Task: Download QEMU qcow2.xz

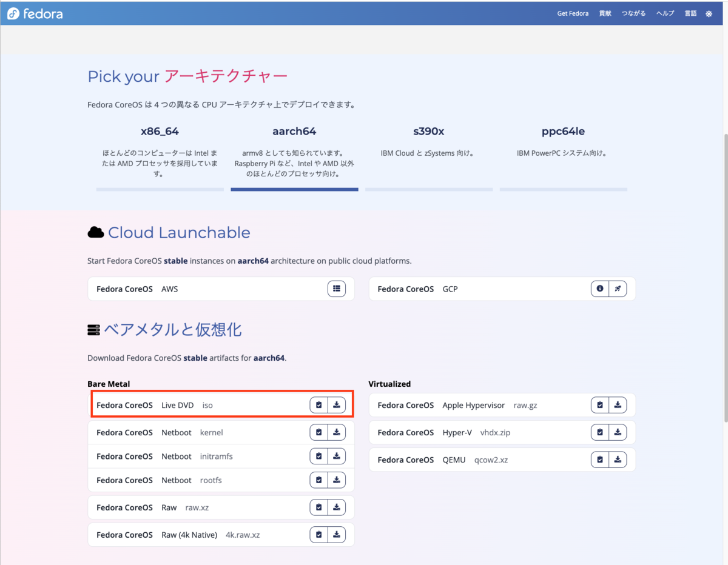Action: (618, 460)
